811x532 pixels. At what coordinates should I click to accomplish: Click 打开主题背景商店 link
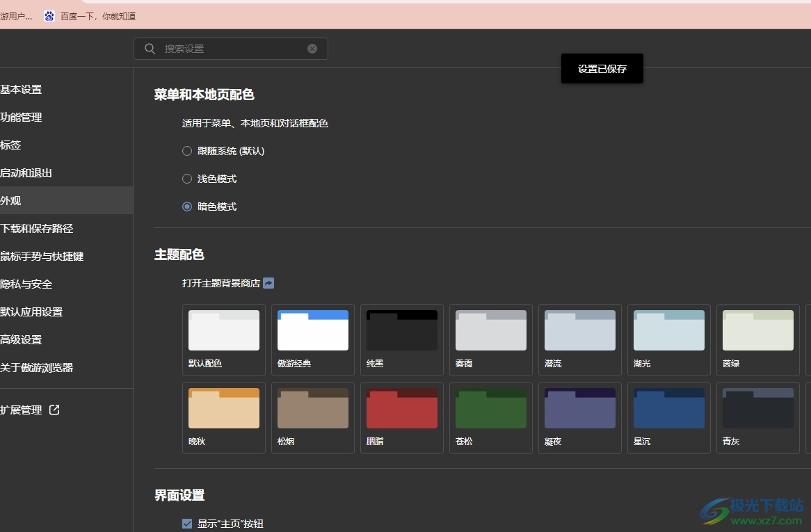[220, 283]
